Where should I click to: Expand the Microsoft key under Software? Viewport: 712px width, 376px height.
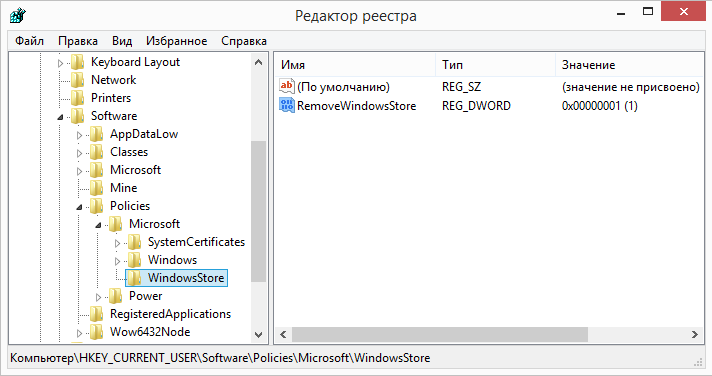tap(79, 171)
